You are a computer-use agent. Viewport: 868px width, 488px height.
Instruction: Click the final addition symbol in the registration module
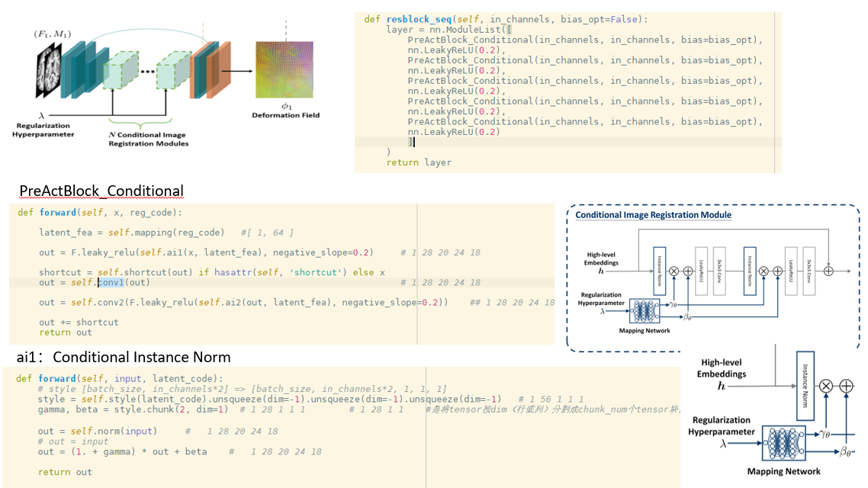point(828,270)
